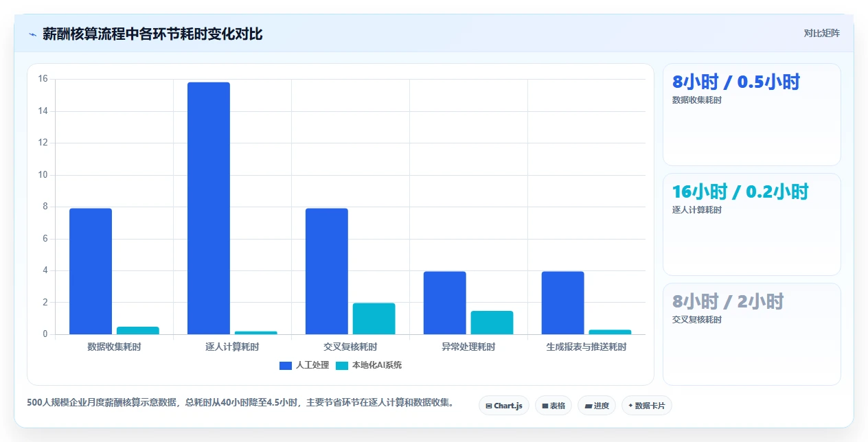Viewport: 868px width, 442px height.
Task: Click the 表格 tag chip
Action: point(553,406)
